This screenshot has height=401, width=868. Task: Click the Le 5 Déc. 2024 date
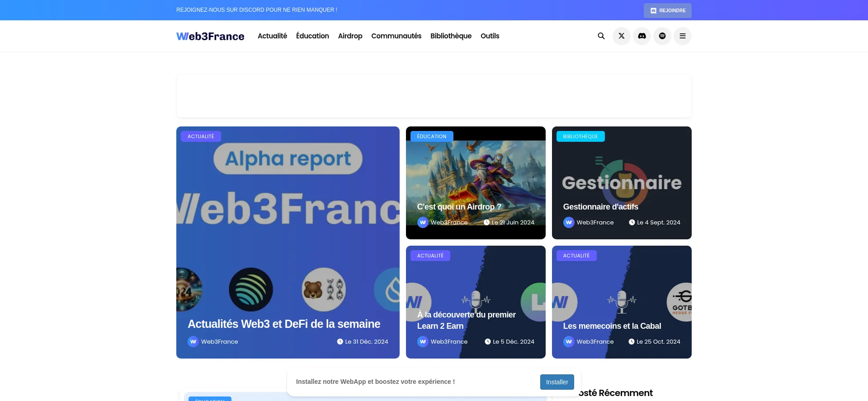(509, 341)
